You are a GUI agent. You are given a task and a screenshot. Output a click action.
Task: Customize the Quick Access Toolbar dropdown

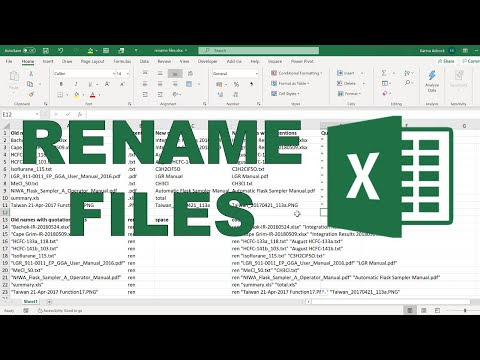[x=136, y=50]
